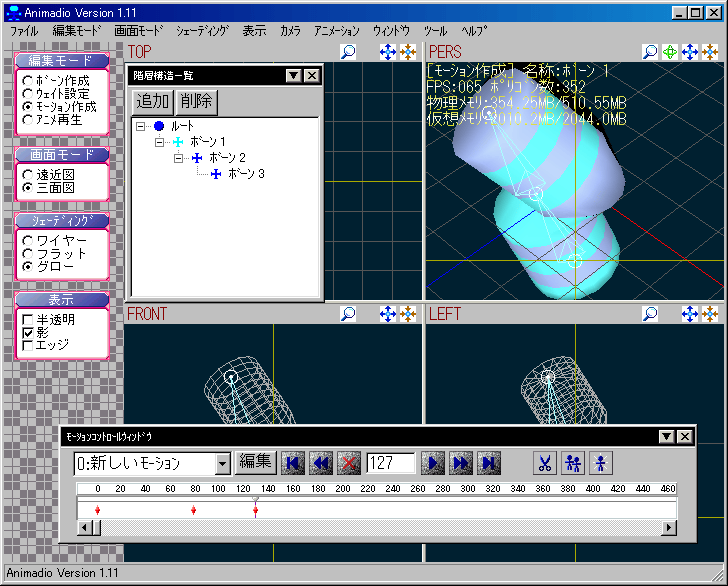Image resolution: width=728 pixels, height=586 pixels.
Task: Collapse the ボーン 1 tree node
Action: click(x=159, y=142)
